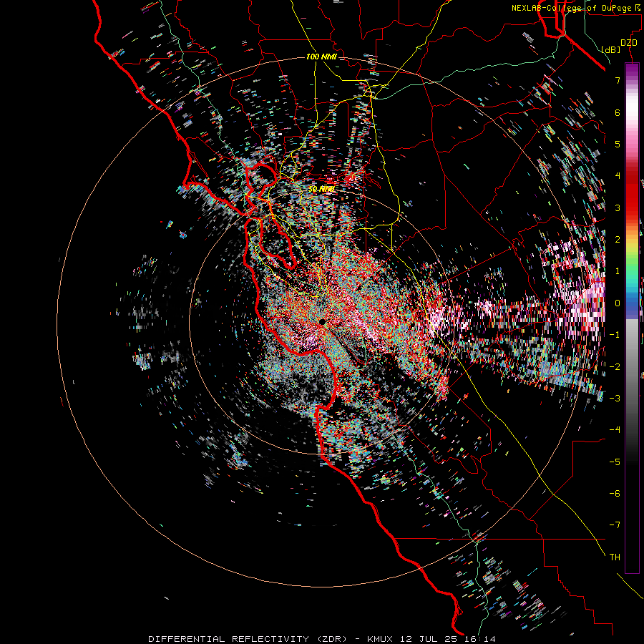Click the "TH" threshold label on the scale
Viewport: 644px width, 644px height.
(x=615, y=557)
